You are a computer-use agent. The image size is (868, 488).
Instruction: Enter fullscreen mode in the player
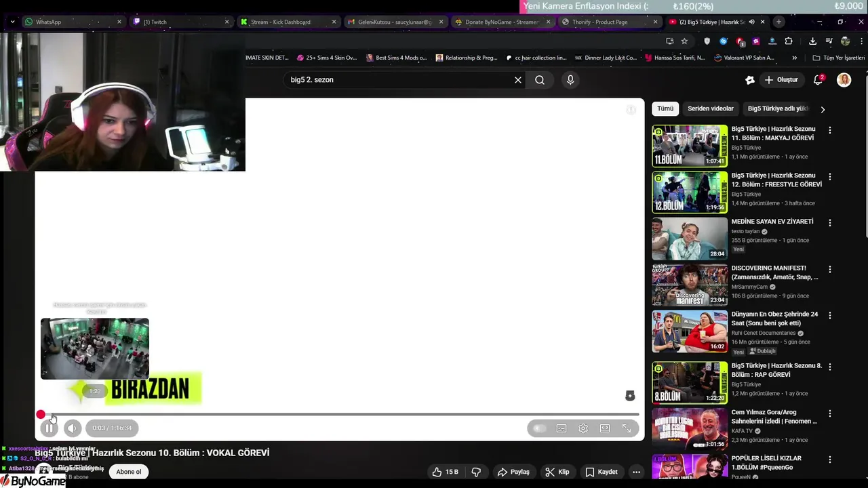click(x=627, y=428)
